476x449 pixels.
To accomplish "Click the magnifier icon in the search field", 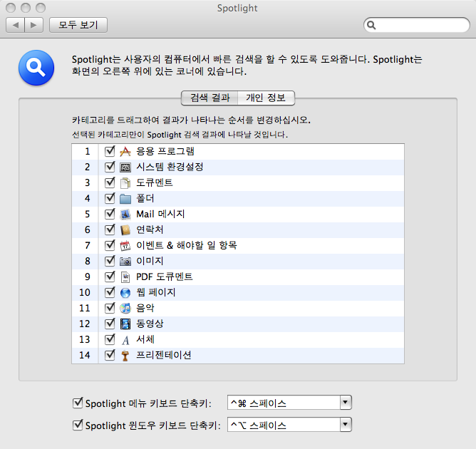I will coord(371,25).
